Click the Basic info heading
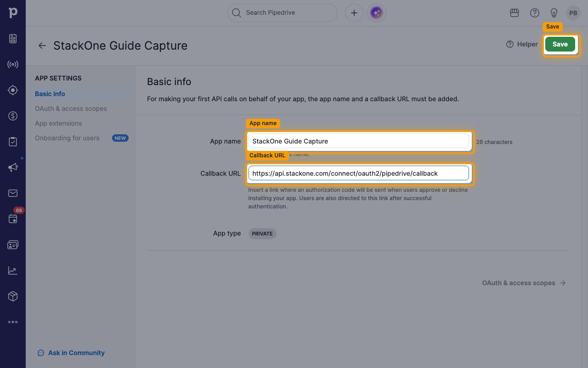Image resolution: width=588 pixels, height=368 pixels. 169,82
